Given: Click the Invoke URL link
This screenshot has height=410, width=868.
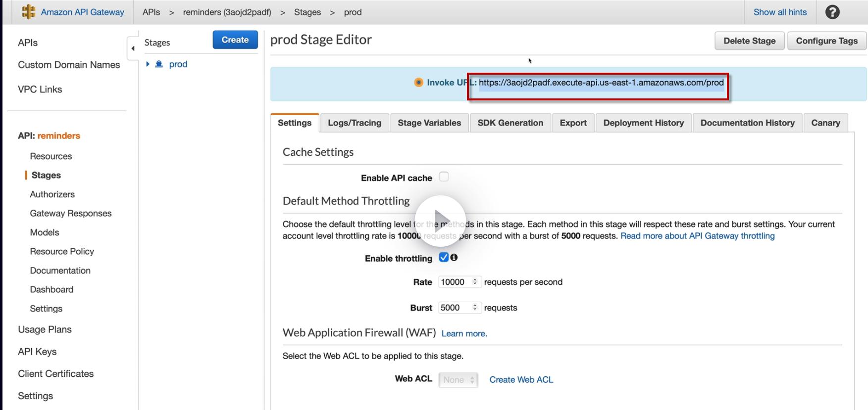Looking at the screenshot, I should pos(601,83).
